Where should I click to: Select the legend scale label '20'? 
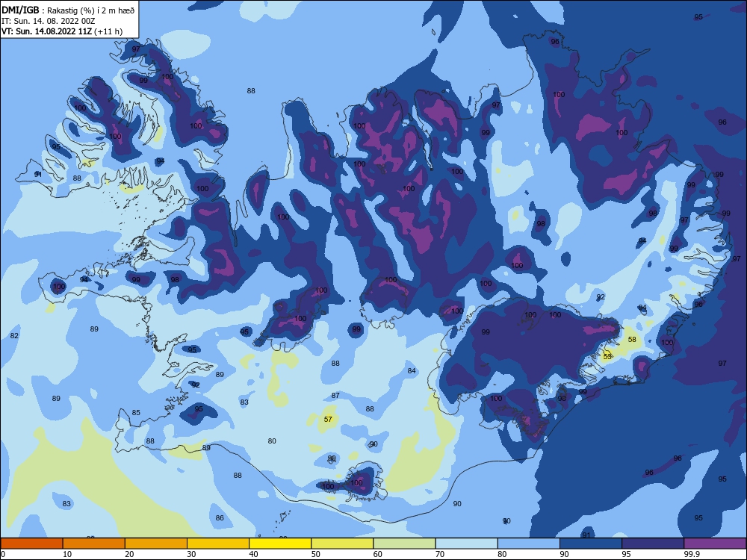pyautogui.click(x=129, y=554)
